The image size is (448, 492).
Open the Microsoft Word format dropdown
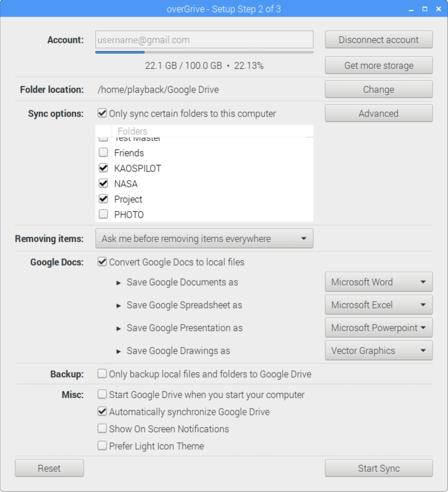point(378,282)
